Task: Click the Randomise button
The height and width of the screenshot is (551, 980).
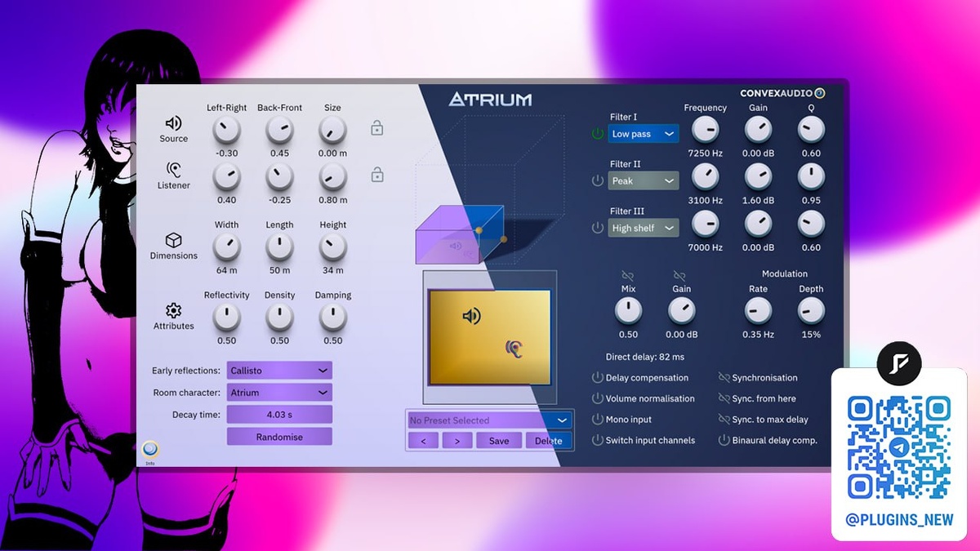Action: [279, 437]
